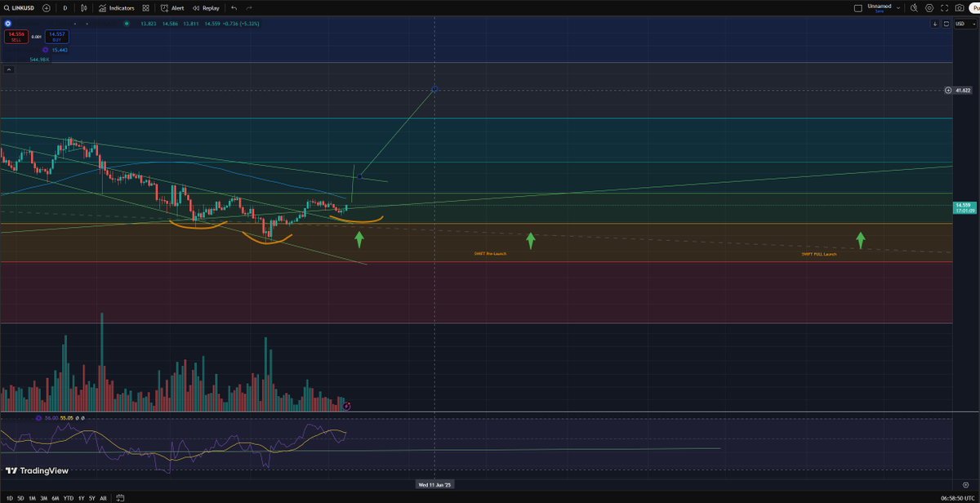This screenshot has width=980, height=503.
Task: Click the Publish button
Action: pos(974,7)
